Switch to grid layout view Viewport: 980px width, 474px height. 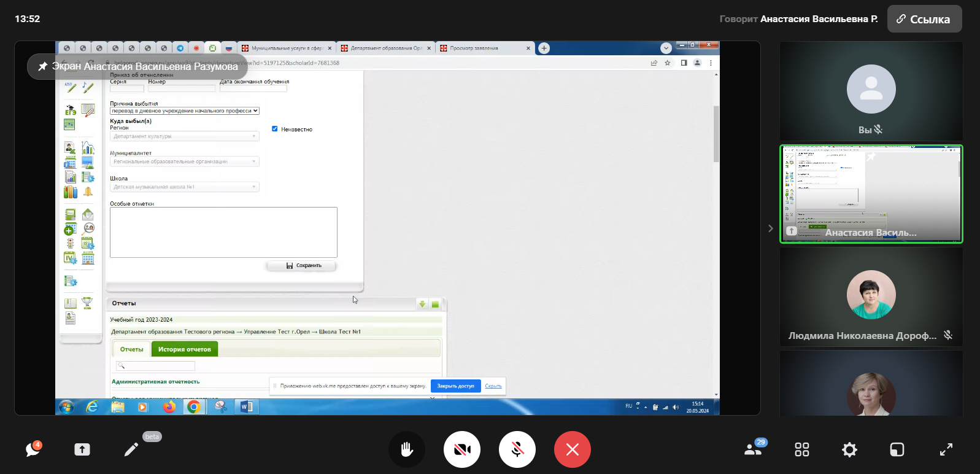[801, 449]
